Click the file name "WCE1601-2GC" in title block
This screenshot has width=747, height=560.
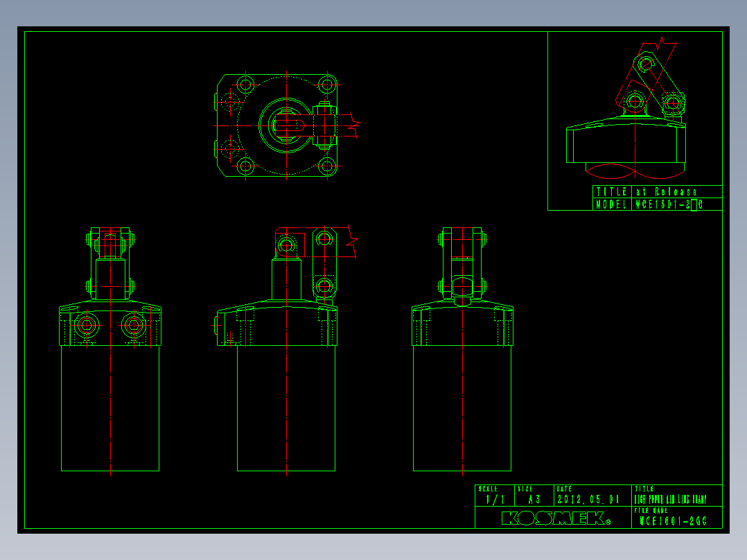[673, 521]
